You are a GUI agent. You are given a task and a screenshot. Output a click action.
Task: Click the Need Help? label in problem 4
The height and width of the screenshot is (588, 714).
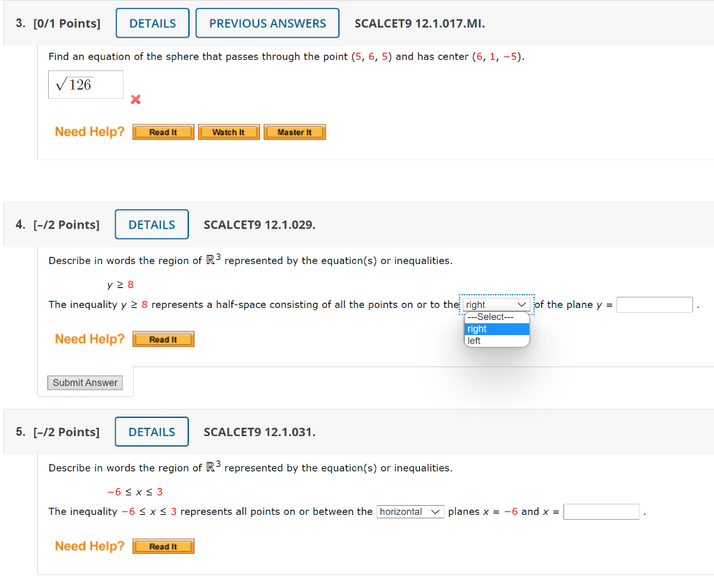click(89, 339)
